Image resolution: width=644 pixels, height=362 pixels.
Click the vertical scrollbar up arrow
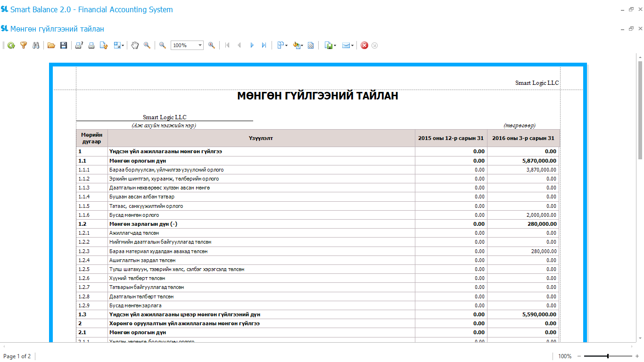click(640, 57)
